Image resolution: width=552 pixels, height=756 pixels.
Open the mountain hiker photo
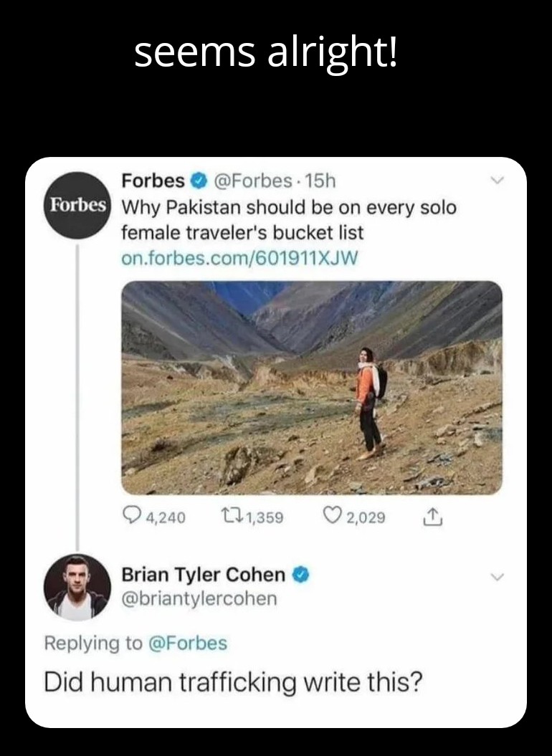click(x=311, y=387)
